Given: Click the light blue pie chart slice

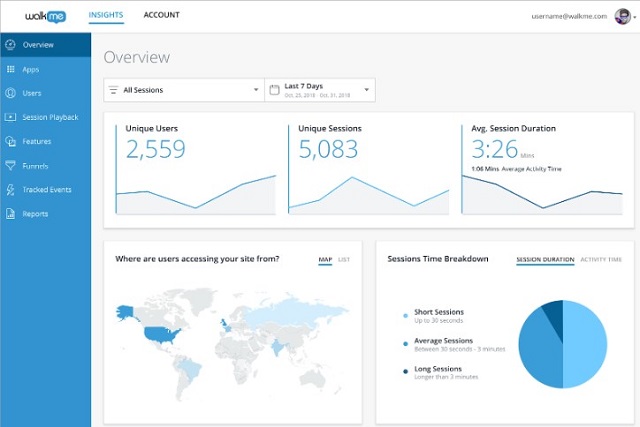Looking at the screenshot, I should (585, 344).
